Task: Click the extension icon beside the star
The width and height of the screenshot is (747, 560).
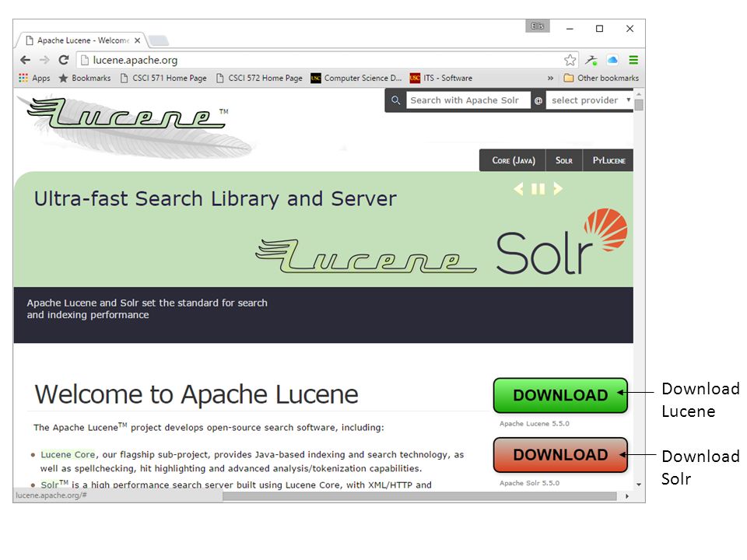Action: coord(591,60)
